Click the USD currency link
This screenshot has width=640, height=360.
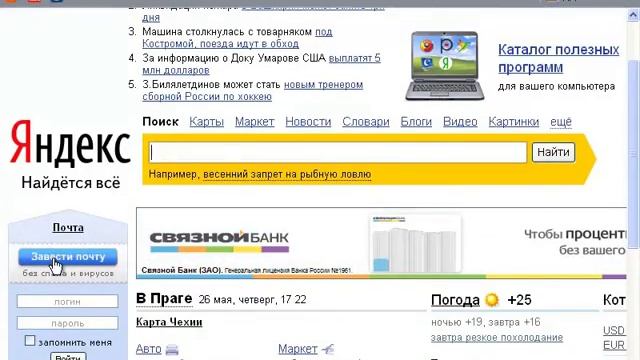pos(614,330)
